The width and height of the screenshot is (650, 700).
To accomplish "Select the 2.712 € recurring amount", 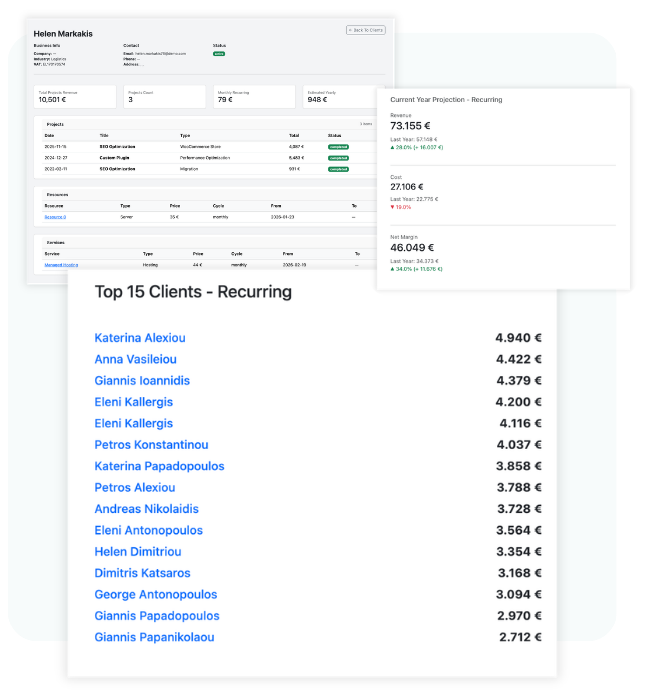I will coord(521,638).
